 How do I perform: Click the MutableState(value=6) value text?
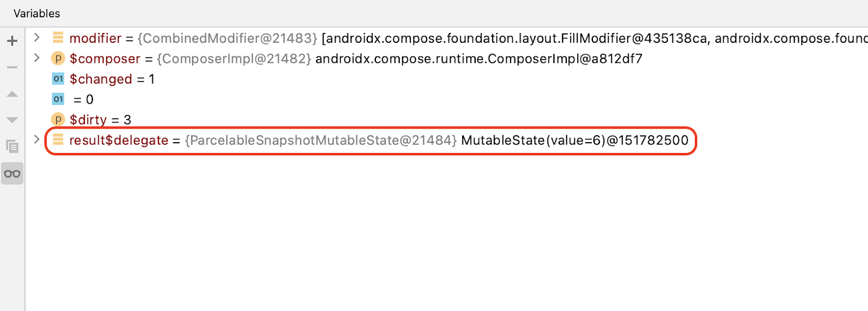tap(575, 141)
